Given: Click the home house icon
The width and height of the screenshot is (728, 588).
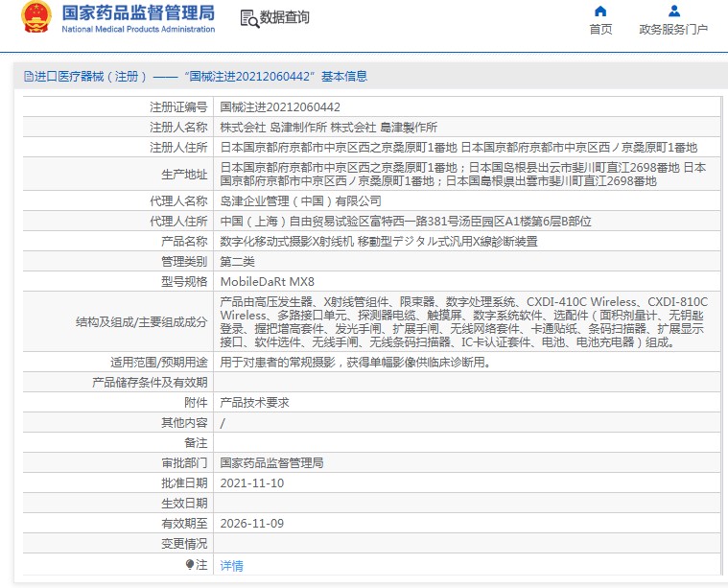Looking at the screenshot, I should pyautogui.click(x=600, y=11).
